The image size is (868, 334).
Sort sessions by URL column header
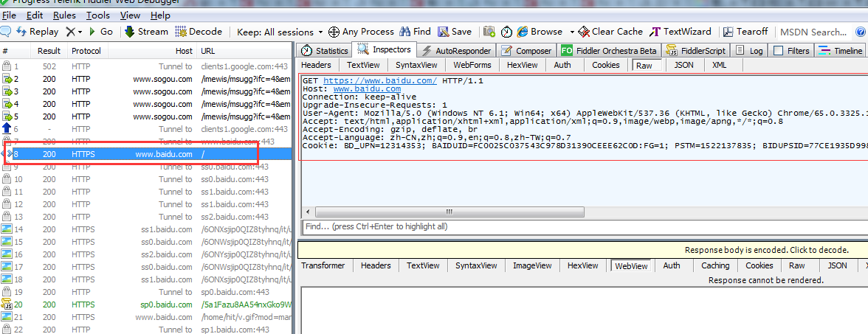pos(244,51)
